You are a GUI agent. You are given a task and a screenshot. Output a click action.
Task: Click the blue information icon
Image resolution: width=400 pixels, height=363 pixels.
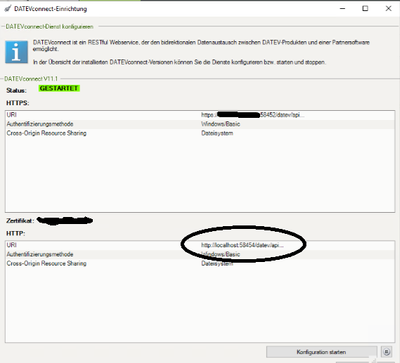[16, 52]
